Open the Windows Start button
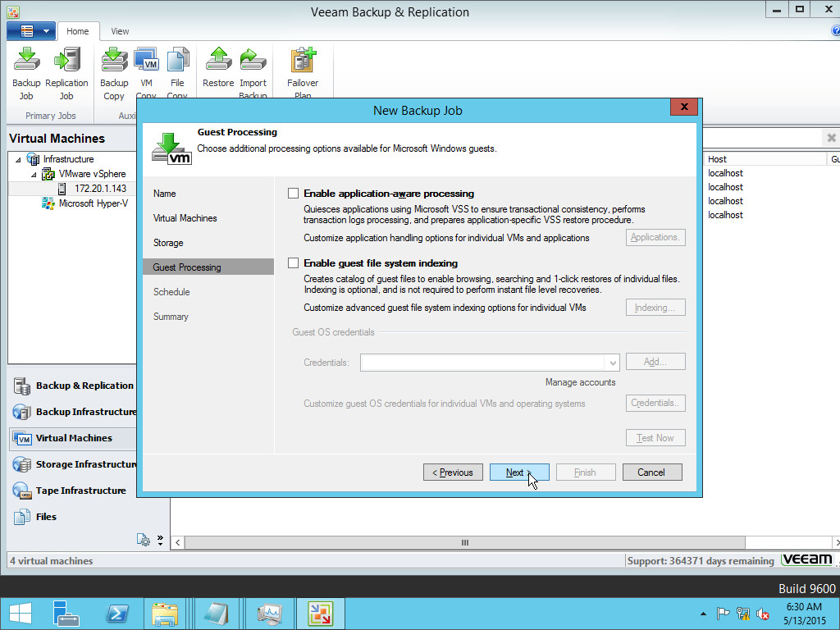The height and width of the screenshot is (630, 840). [21, 614]
